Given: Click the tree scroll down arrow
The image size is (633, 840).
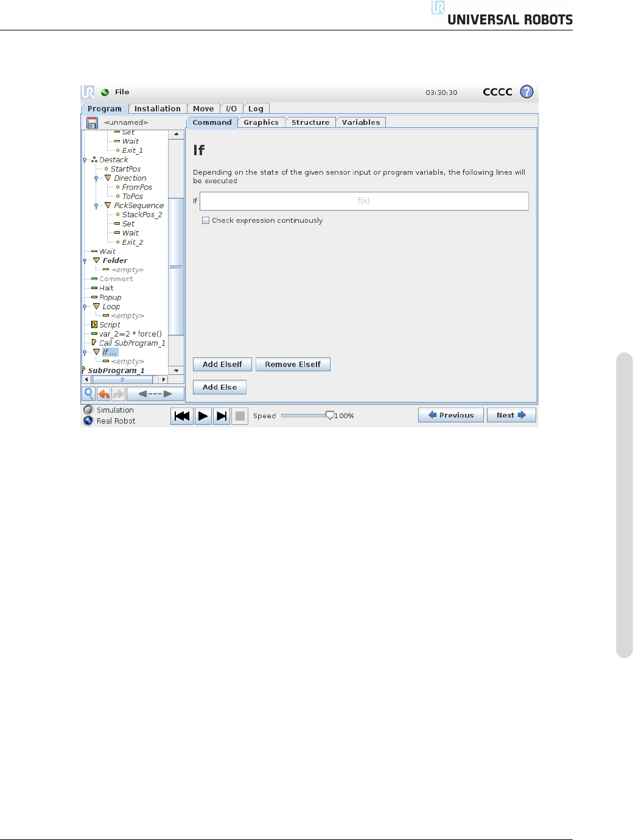Looking at the screenshot, I should (177, 370).
